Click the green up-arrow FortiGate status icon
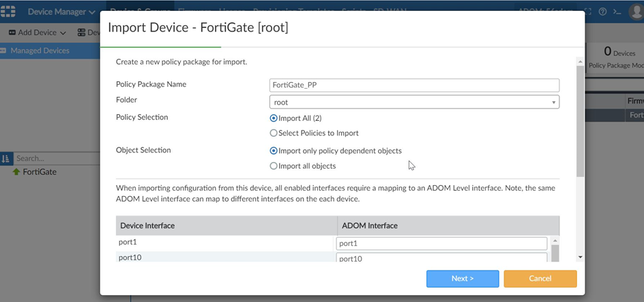 pyautogui.click(x=16, y=172)
